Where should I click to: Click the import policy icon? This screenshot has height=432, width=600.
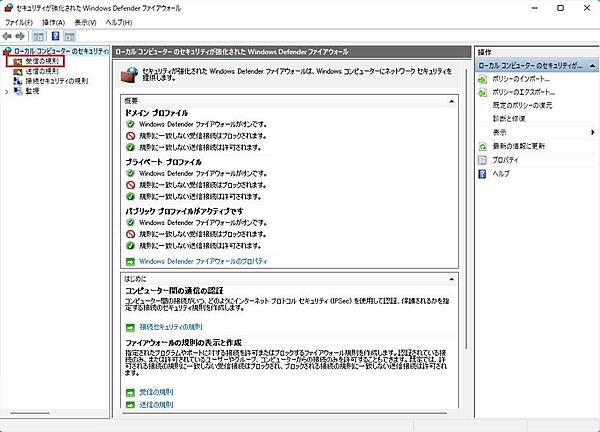pyautogui.click(x=483, y=79)
